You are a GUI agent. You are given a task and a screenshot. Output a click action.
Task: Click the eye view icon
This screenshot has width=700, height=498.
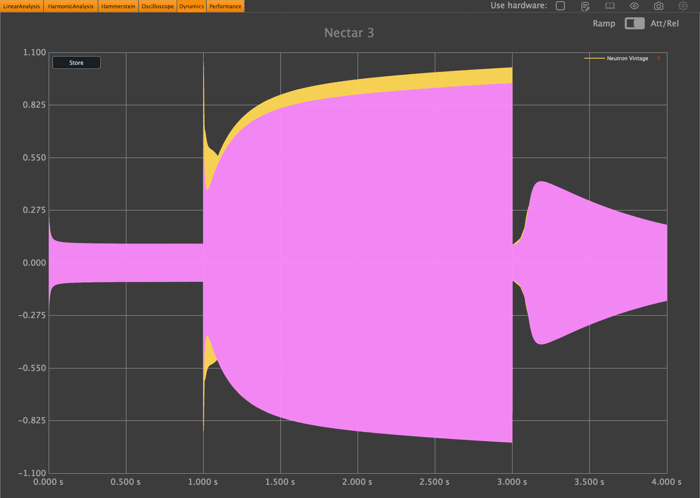(x=634, y=6)
